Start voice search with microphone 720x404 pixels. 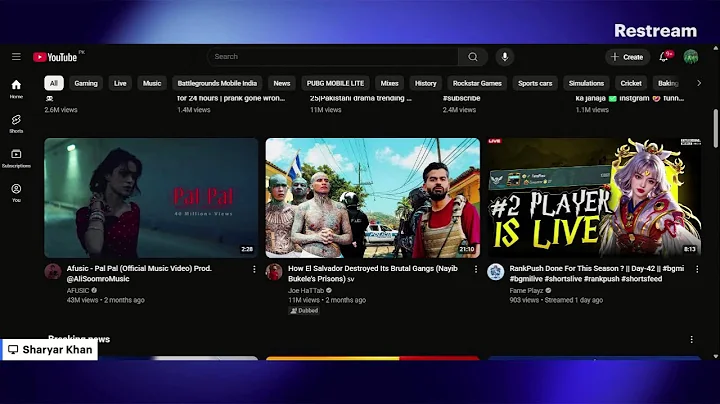[504, 56]
